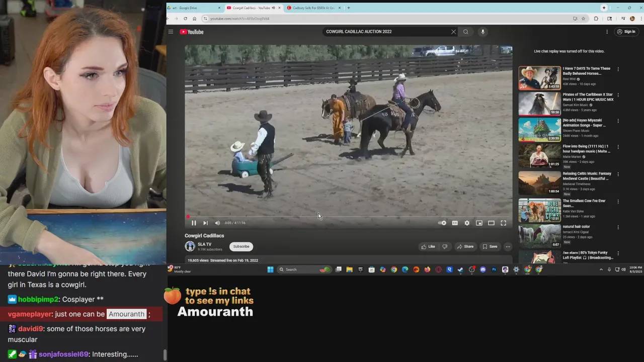Switch to the 'art - Google Drive' tab
Image resolution: width=644 pixels, height=362 pixels.
pyautogui.click(x=194, y=8)
